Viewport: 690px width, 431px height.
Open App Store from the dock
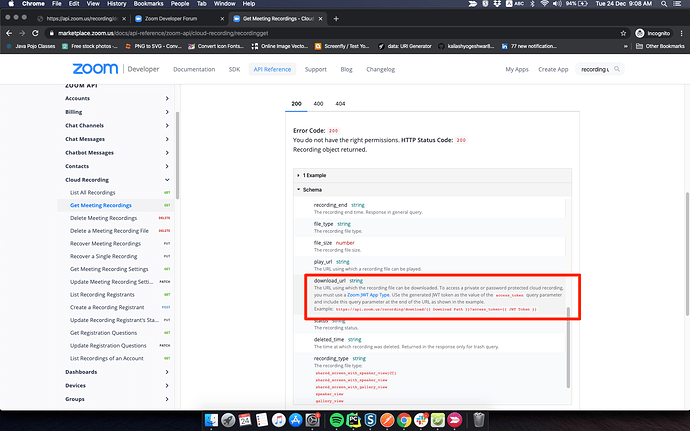pos(295,420)
